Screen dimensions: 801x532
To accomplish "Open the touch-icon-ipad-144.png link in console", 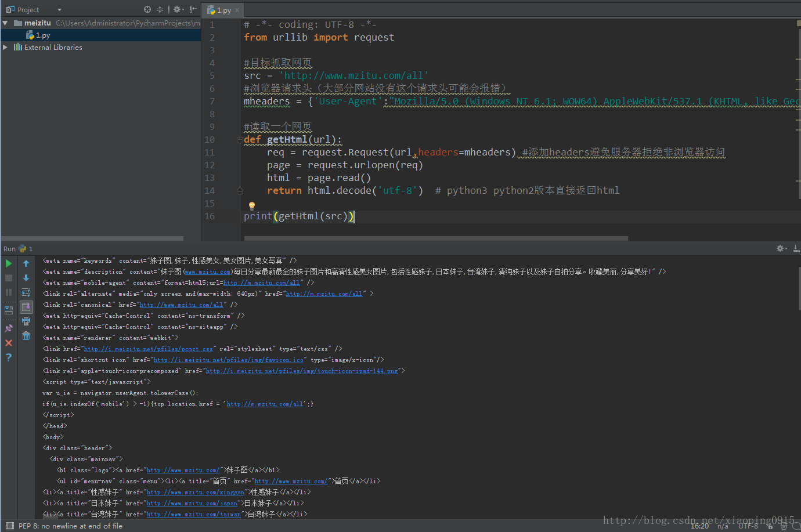I will coord(302,371).
